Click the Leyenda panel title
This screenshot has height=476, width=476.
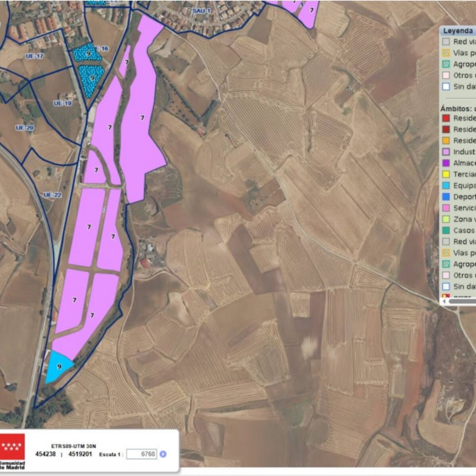(458, 31)
